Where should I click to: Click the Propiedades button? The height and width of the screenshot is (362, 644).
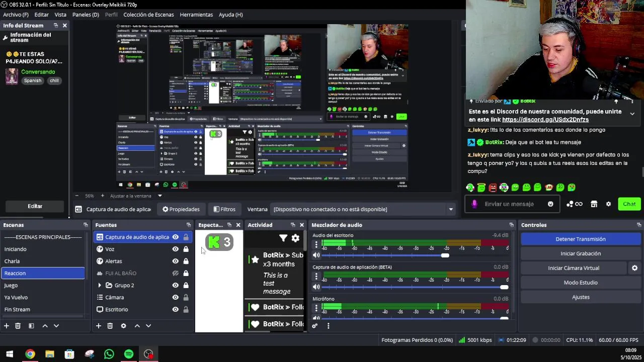pyautogui.click(x=181, y=209)
